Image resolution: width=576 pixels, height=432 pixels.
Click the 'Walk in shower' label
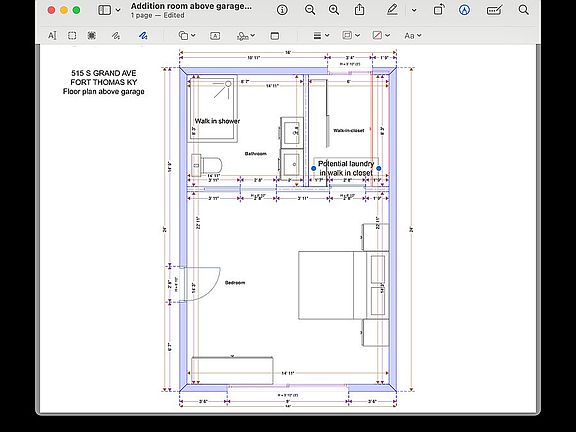point(217,121)
